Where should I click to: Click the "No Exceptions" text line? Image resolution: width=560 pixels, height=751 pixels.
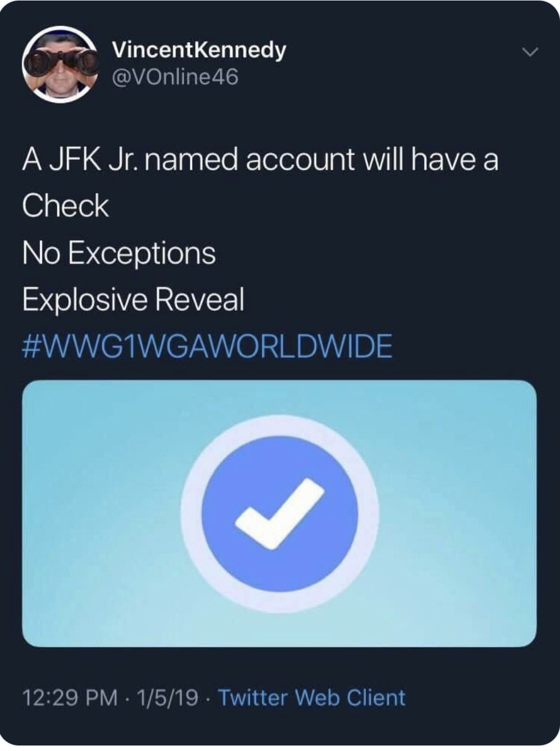(x=119, y=253)
